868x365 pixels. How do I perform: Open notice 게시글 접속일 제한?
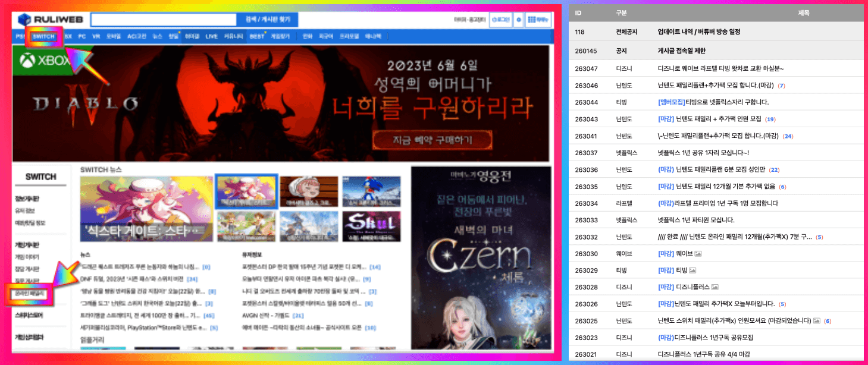pos(682,51)
